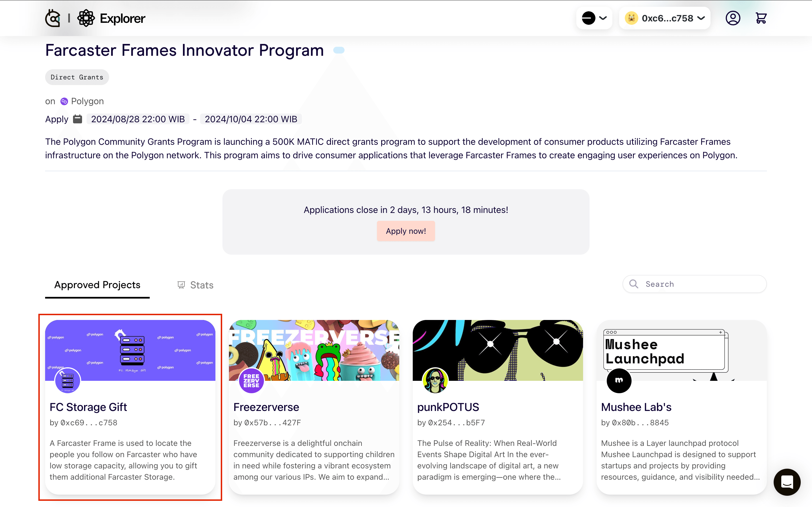Viewport: 812px width, 507px height.
Task: Open the Freezerverse project title link
Action: coord(266,407)
